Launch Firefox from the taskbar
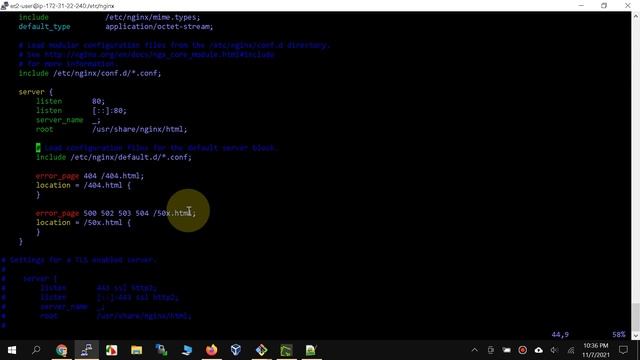 (211, 350)
